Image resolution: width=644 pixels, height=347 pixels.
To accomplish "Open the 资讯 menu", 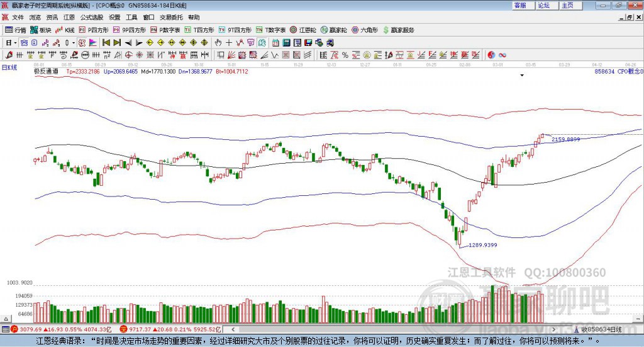I will click(52, 17).
